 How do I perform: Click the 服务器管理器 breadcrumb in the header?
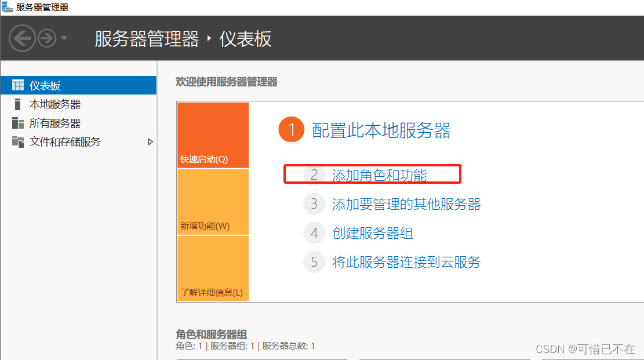pyautogui.click(x=147, y=39)
